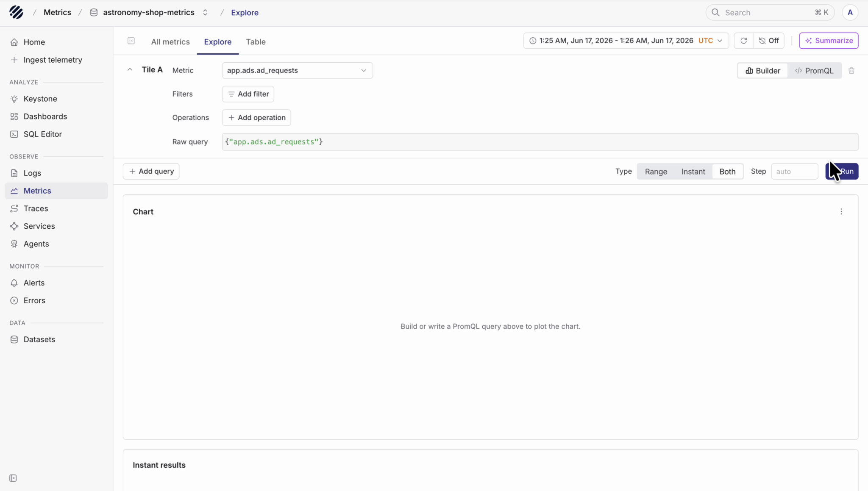The height and width of the screenshot is (491, 868).
Task: Switch to the Table tab
Action: coord(256,42)
